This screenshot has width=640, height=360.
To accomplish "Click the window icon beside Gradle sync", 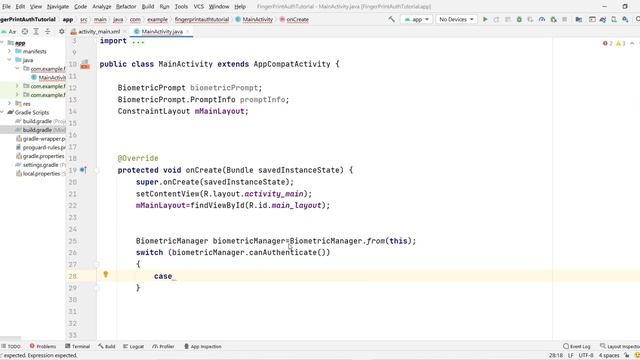I will click(x=592, y=19).
